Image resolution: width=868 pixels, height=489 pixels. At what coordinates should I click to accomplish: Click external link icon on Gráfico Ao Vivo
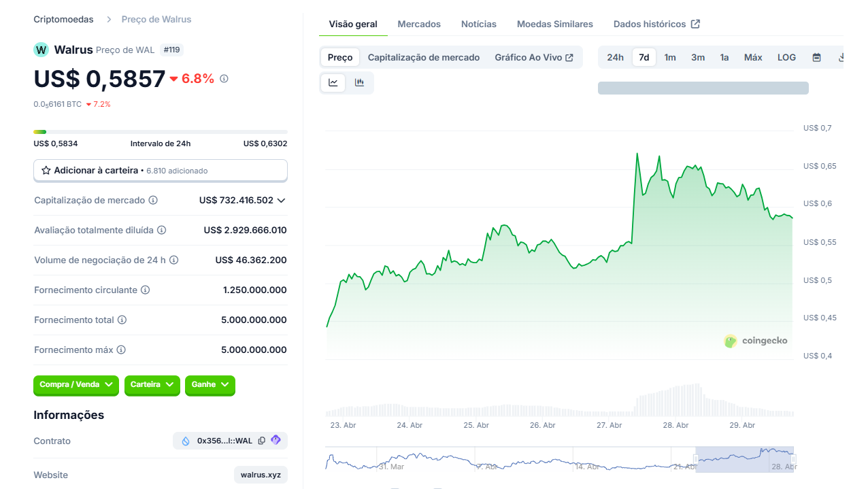(569, 58)
